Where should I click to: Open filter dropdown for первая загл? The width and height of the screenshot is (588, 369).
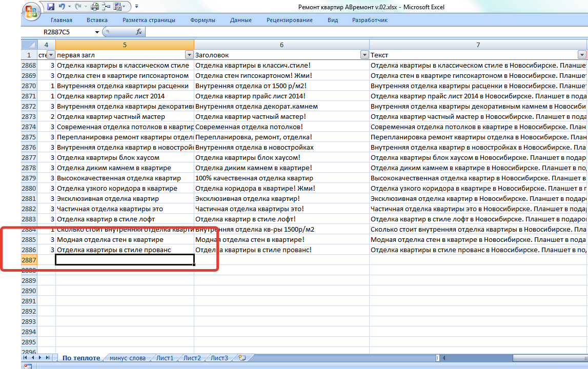189,55
